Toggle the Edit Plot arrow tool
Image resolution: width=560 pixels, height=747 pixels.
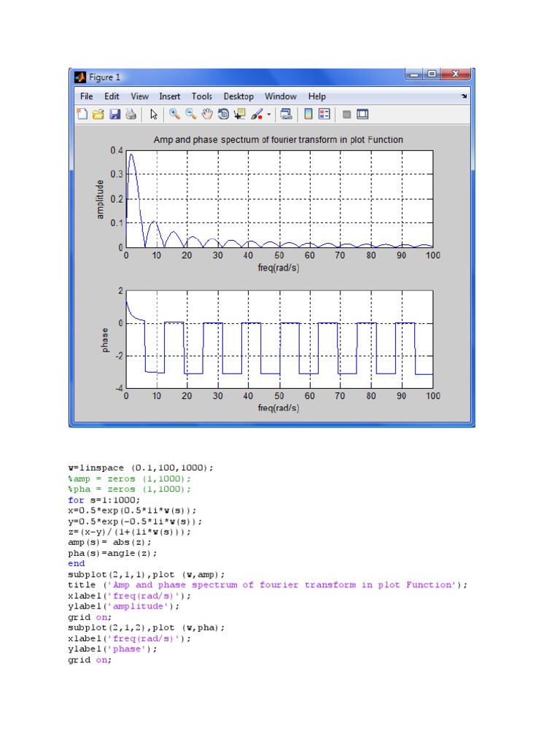pos(154,114)
